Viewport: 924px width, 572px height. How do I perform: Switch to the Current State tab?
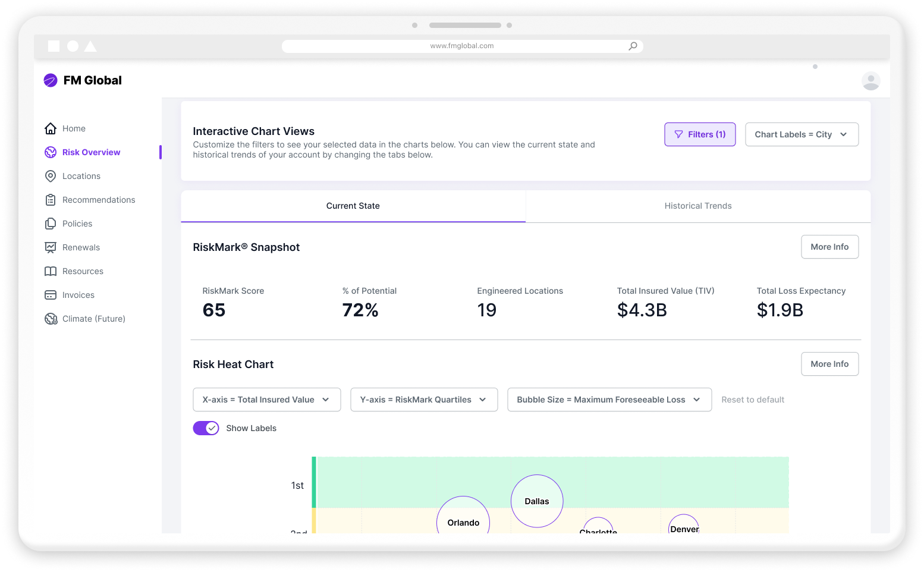point(353,206)
